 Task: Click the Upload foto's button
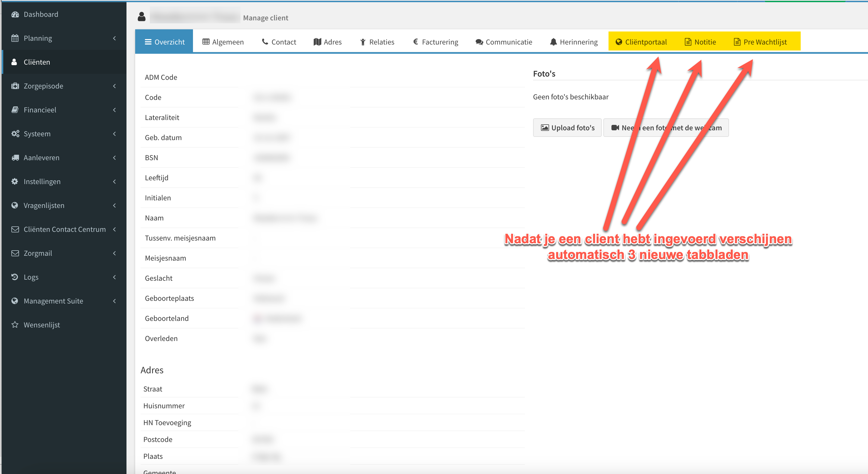(x=568, y=127)
